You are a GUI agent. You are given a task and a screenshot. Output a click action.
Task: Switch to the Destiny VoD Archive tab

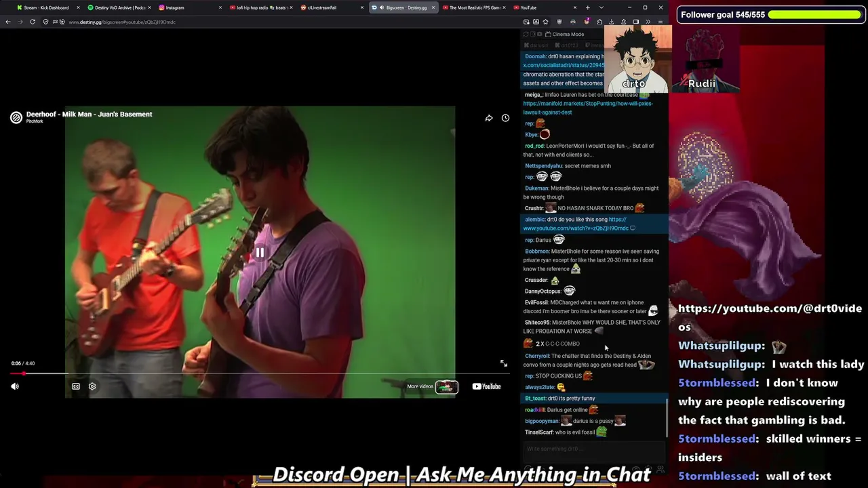pos(117,7)
